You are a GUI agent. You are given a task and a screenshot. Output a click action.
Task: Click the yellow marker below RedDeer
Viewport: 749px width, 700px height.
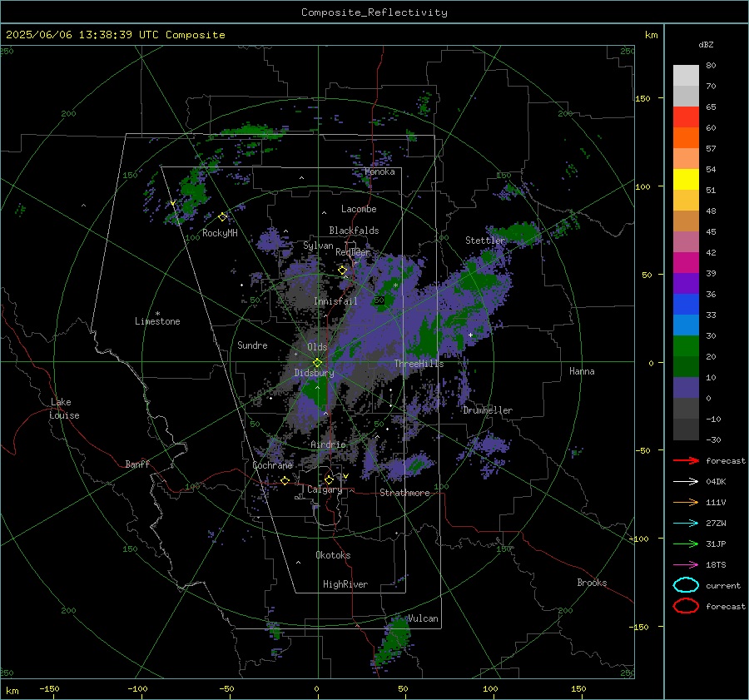click(x=342, y=271)
